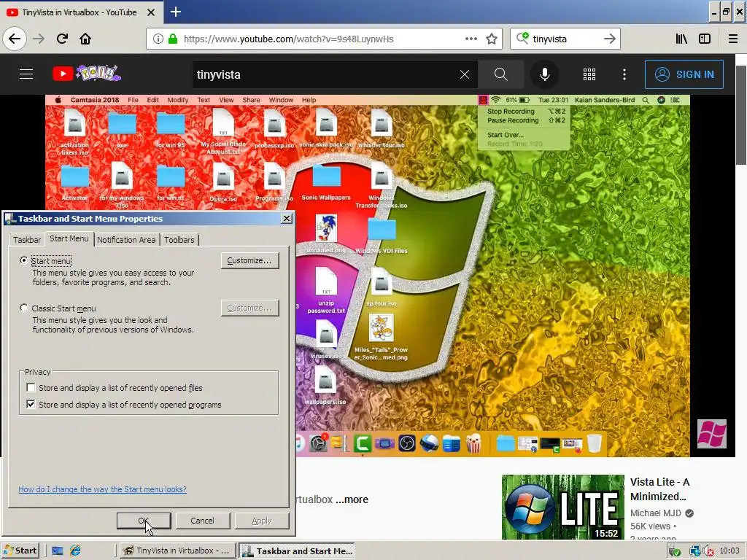Open the browser home page icon
Viewport: 747px width, 560px height.
tap(85, 39)
